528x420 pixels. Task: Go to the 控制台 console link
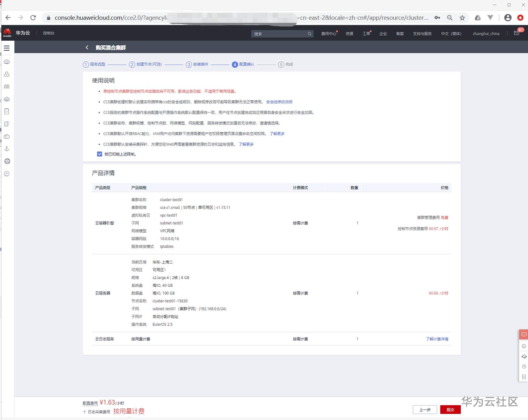[49, 33]
